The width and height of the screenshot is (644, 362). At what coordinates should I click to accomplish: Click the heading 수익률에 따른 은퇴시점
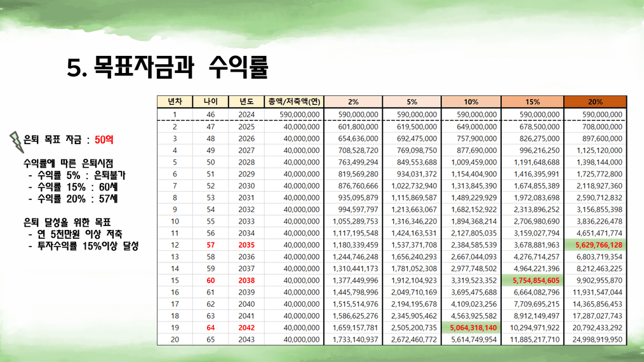click(68, 164)
